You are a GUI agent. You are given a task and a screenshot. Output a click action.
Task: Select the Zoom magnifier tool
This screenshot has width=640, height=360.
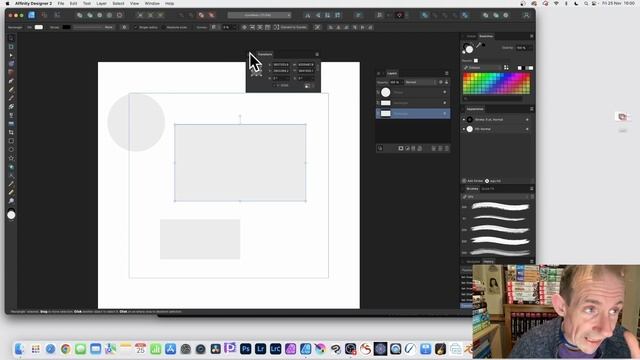click(11, 201)
